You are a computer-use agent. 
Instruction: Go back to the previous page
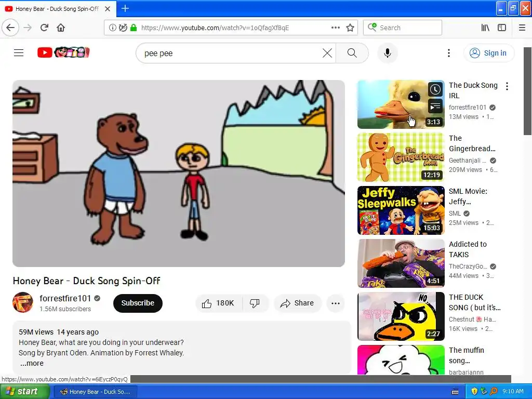(10, 28)
